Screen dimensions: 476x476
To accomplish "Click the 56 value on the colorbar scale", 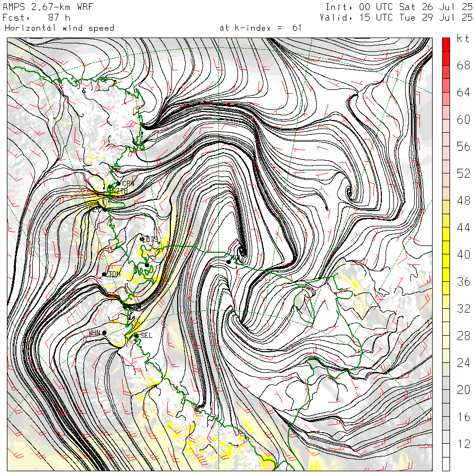I will (463, 147).
